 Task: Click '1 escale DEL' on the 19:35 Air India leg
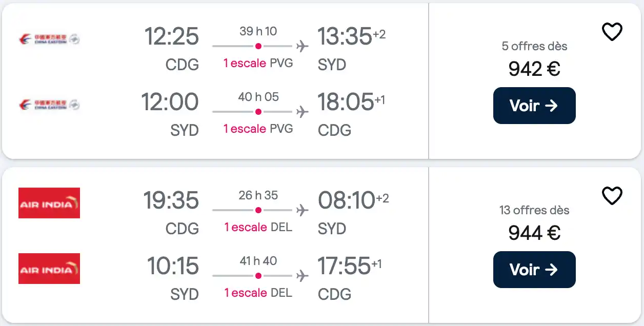[258, 227]
